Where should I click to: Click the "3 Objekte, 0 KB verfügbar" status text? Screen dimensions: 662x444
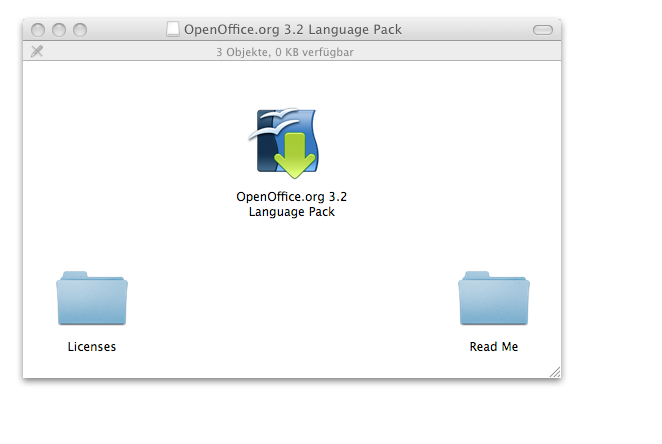284,52
